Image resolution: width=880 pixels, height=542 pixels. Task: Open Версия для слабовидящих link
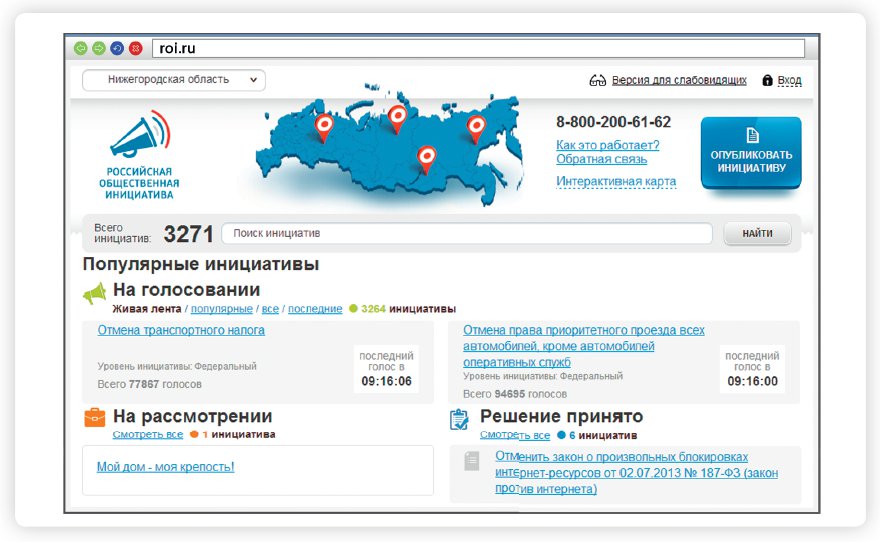(679, 80)
